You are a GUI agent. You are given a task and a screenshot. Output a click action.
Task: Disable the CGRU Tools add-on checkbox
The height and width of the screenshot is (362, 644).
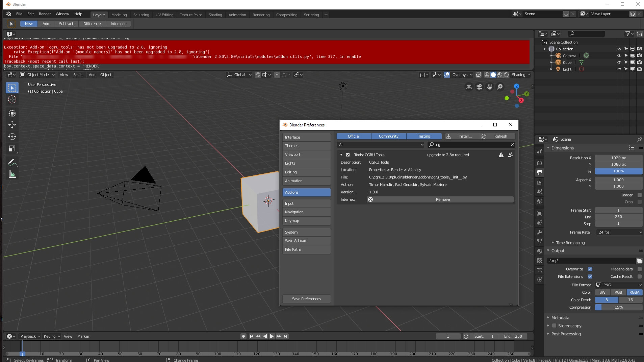coord(348,155)
